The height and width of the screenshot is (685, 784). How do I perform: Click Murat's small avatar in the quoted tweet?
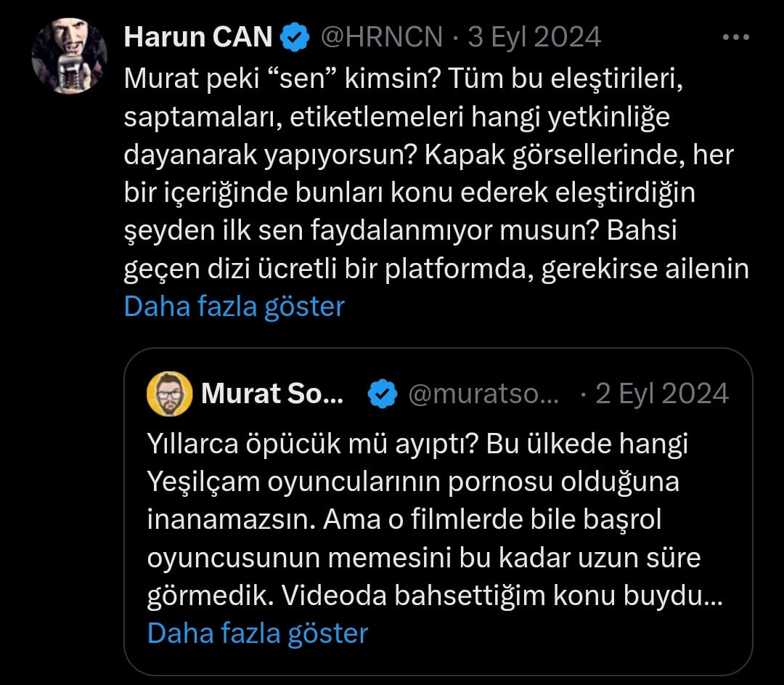pyautogui.click(x=170, y=394)
